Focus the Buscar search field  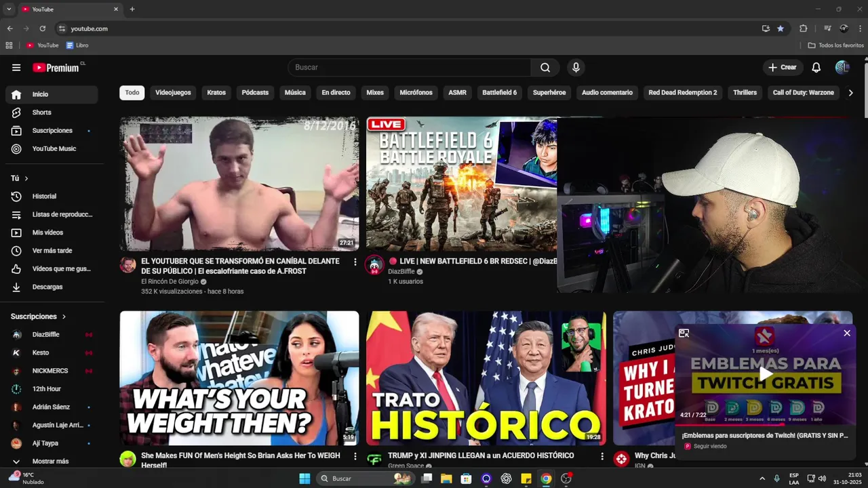click(x=410, y=67)
